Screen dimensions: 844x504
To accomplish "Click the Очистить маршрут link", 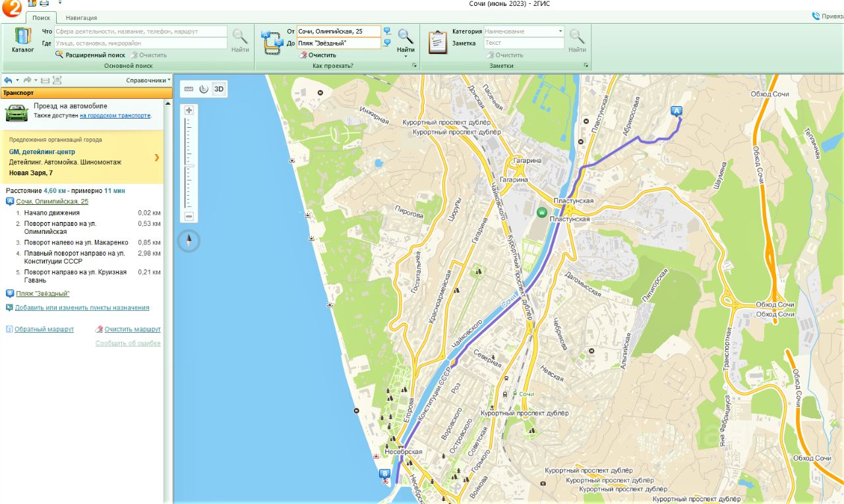I will coord(133,329).
